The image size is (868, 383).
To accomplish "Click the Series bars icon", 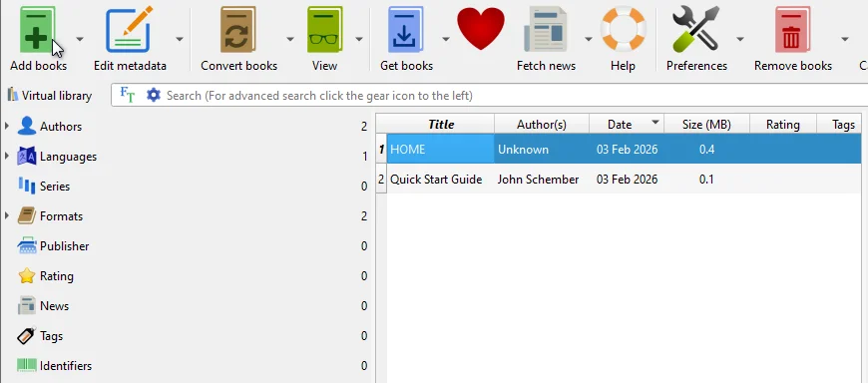I will click(x=27, y=186).
